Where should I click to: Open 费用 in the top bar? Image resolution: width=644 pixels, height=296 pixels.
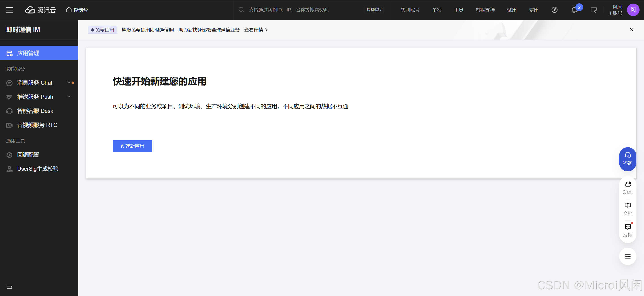[534, 10]
